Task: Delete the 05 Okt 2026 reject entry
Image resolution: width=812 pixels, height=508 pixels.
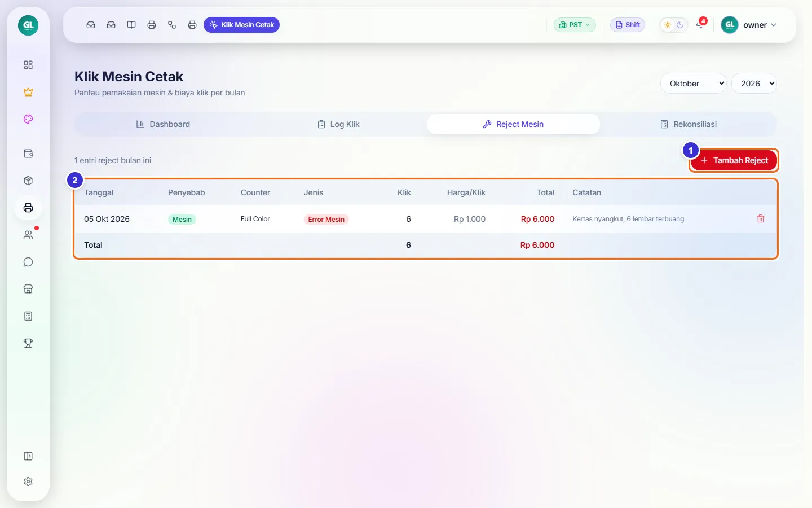Action: click(x=761, y=218)
